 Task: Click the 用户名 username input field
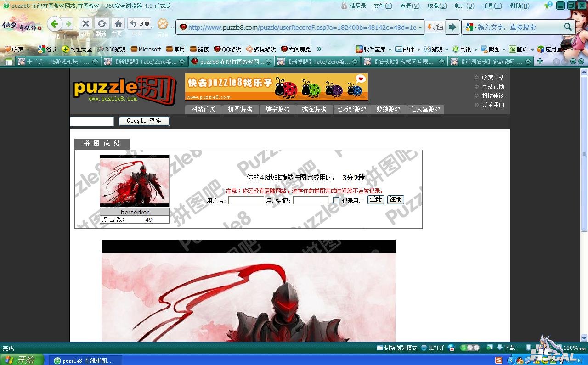246,201
